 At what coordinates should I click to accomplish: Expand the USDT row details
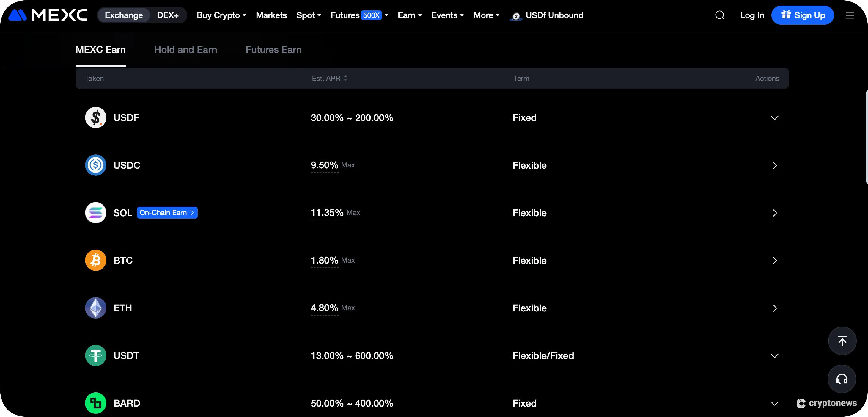(775, 356)
